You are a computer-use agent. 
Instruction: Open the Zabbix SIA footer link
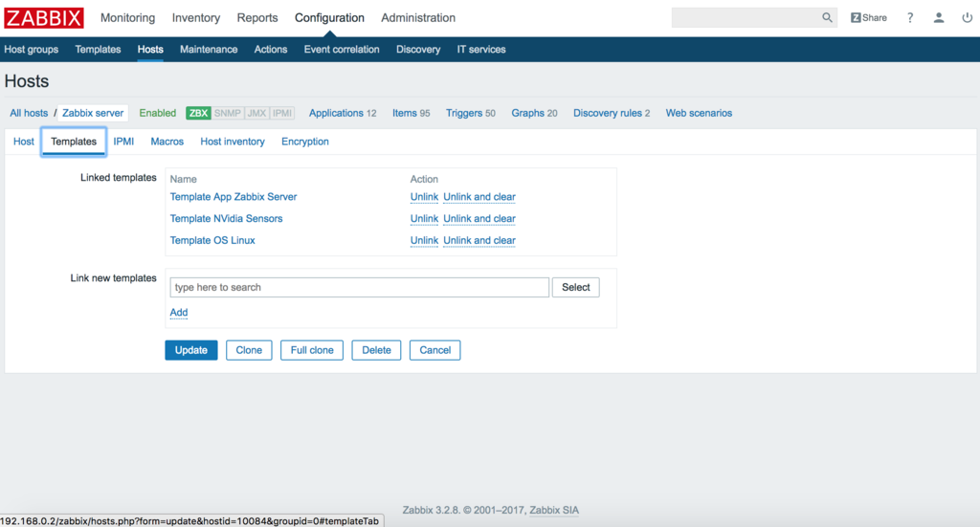(x=554, y=510)
